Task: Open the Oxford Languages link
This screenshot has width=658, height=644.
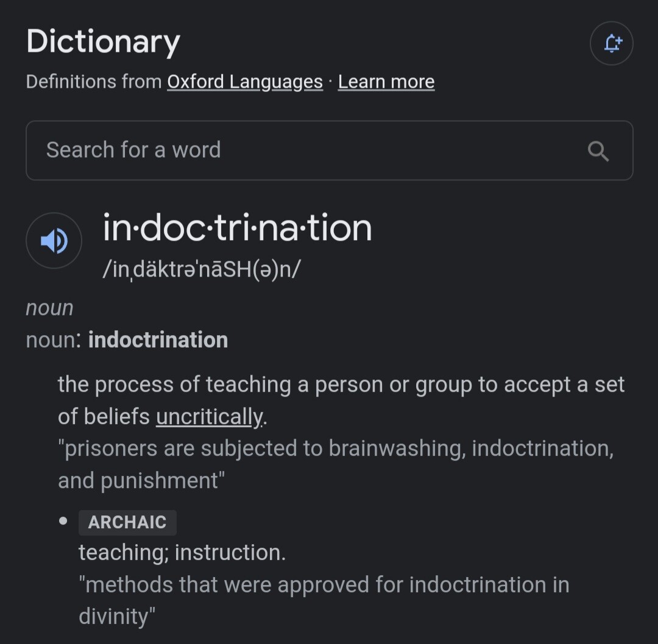Action: click(x=245, y=82)
